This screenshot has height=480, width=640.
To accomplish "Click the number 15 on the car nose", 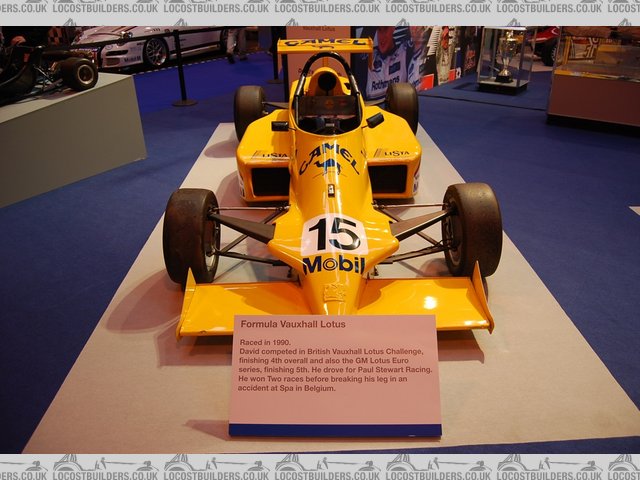I will (333, 234).
